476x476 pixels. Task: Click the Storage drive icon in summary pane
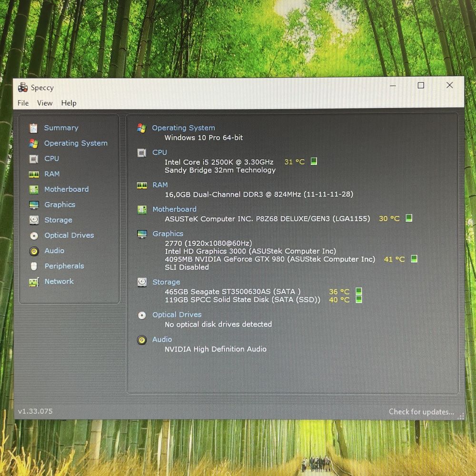pyautogui.click(x=142, y=282)
